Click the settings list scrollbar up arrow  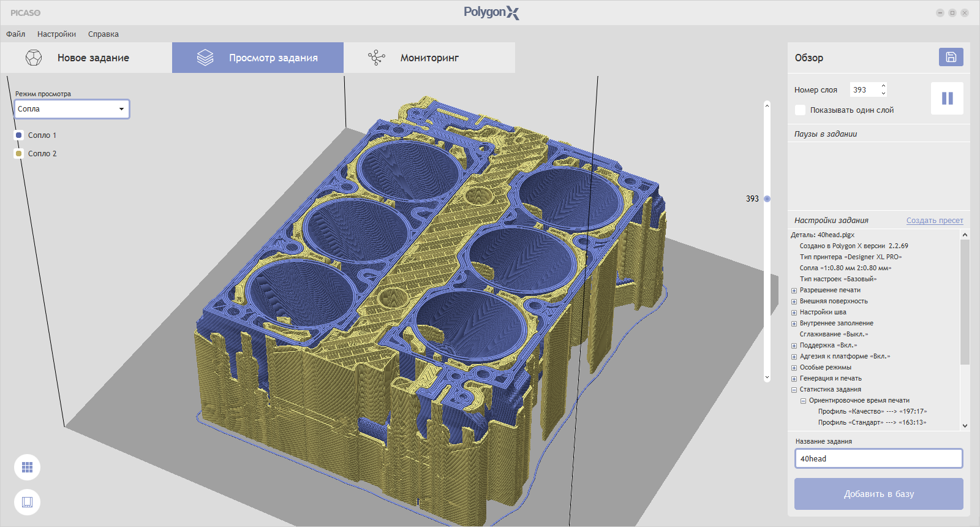click(965, 235)
